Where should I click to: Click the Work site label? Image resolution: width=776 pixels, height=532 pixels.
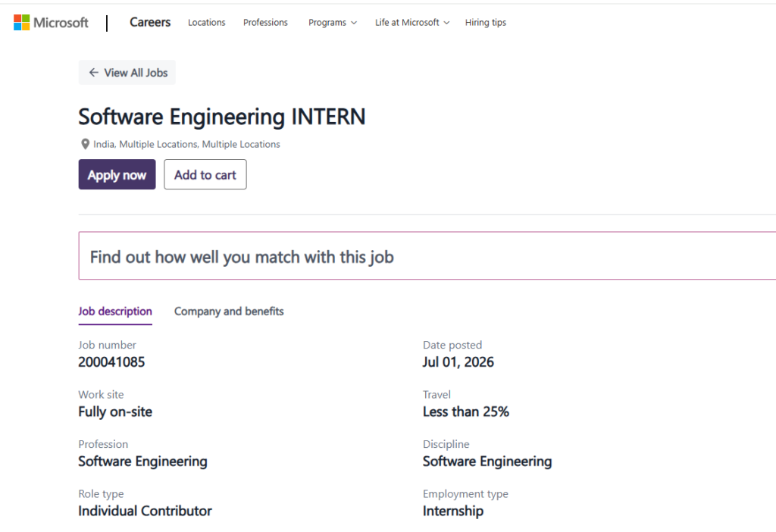101,394
